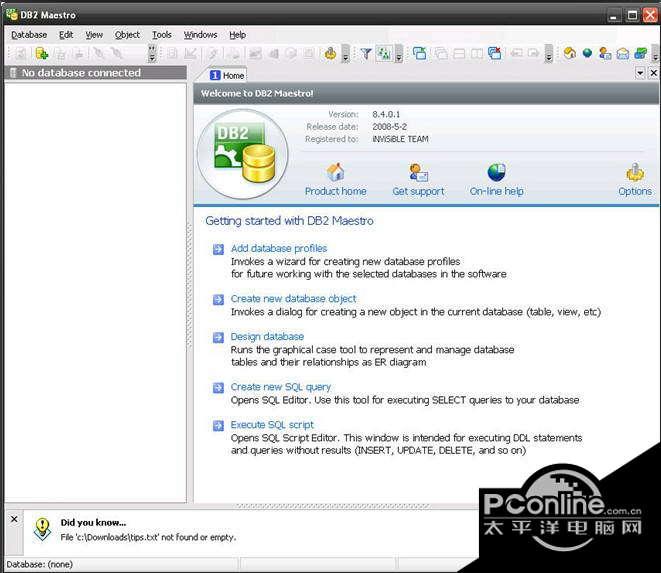Click the arrow icon beside Add database profiles
661x573 pixels.
point(218,250)
